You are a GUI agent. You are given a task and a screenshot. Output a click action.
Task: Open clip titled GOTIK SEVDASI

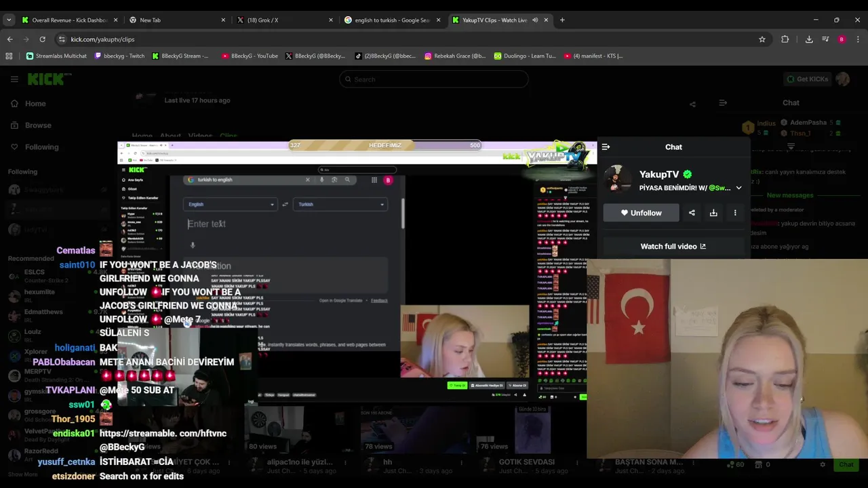526,462
